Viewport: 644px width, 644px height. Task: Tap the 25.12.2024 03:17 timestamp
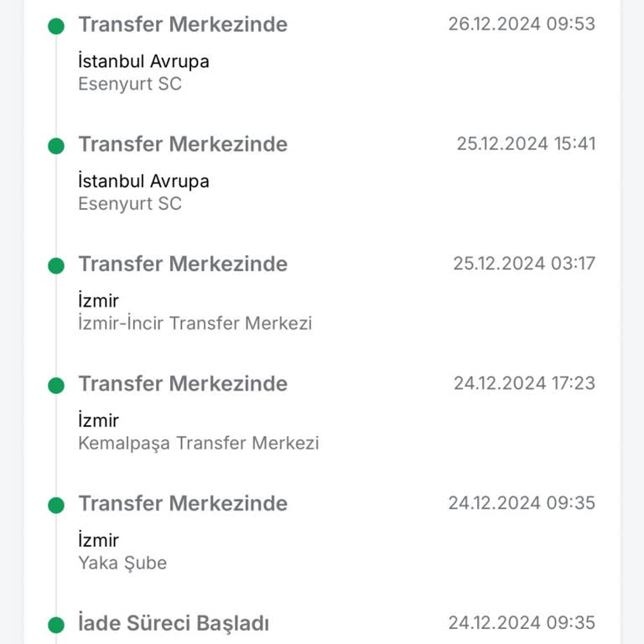(x=524, y=263)
